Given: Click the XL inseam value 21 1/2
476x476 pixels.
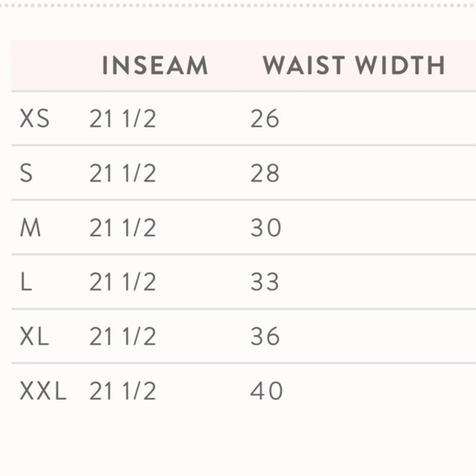Looking at the screenshot, I should pyautogui.click(x=123, y=337).
